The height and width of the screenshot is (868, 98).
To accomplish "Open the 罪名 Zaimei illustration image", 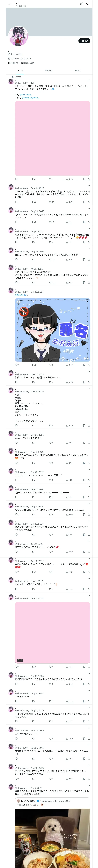I will pyautogui.click(x=52, y=330).
